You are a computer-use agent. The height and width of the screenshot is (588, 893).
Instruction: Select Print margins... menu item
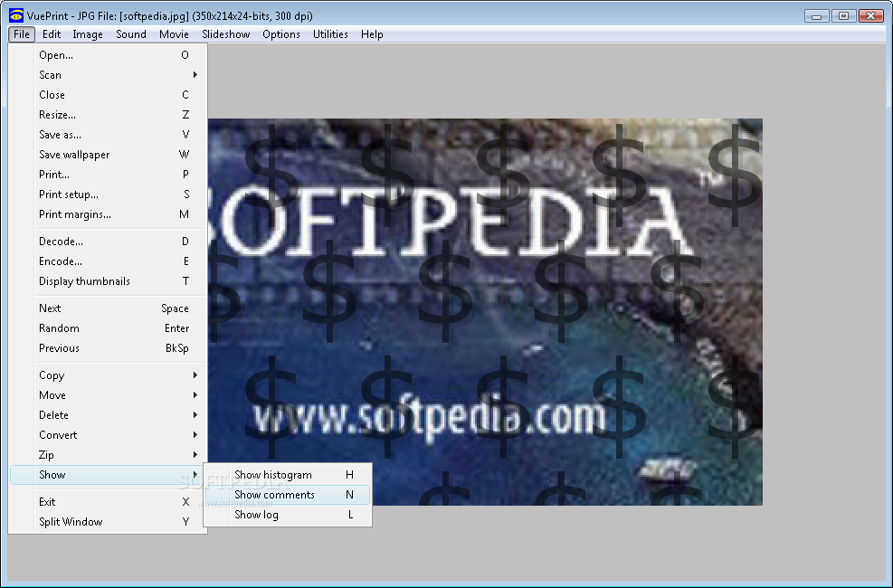click(x=109, y=214)
